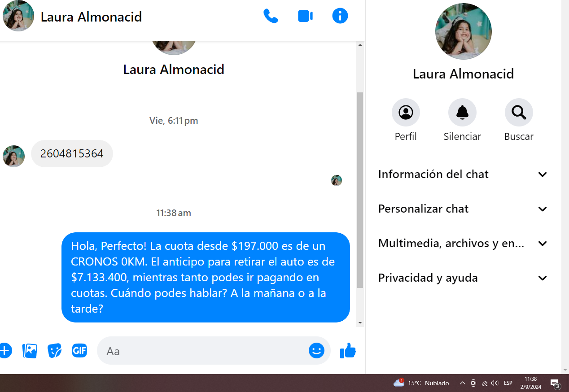Open more actions plus icon
Screen dimensions: 569x392
point(4,350)
